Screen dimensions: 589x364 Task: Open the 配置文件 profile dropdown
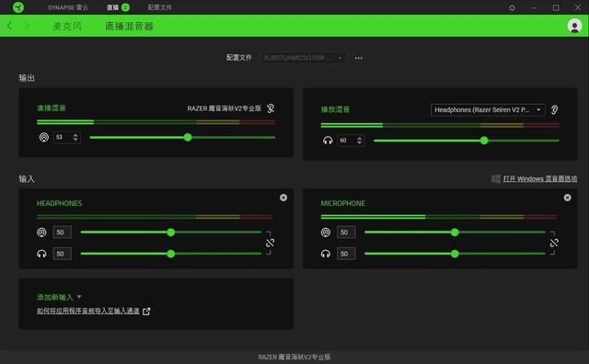(x=303, y=58)
